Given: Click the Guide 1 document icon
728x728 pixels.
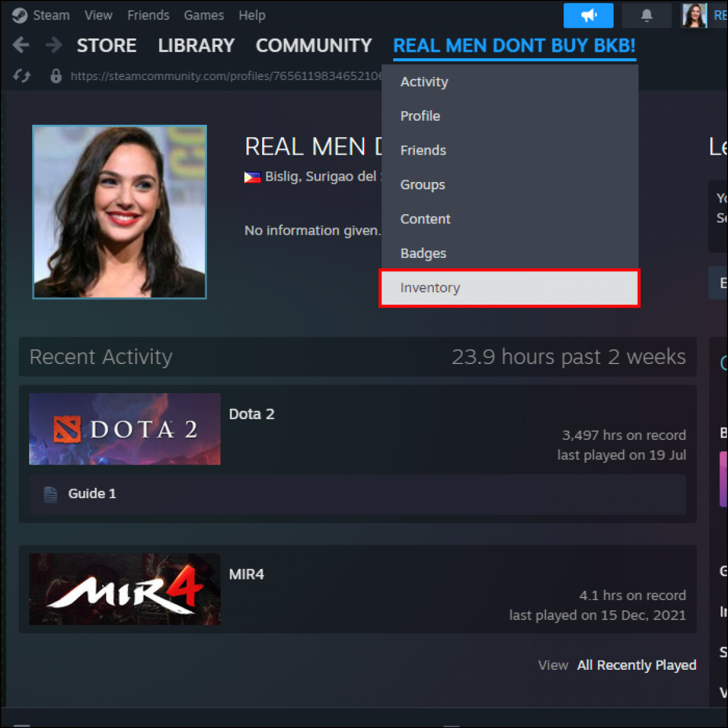Looking at the screenshot, I should coord(50,493).
